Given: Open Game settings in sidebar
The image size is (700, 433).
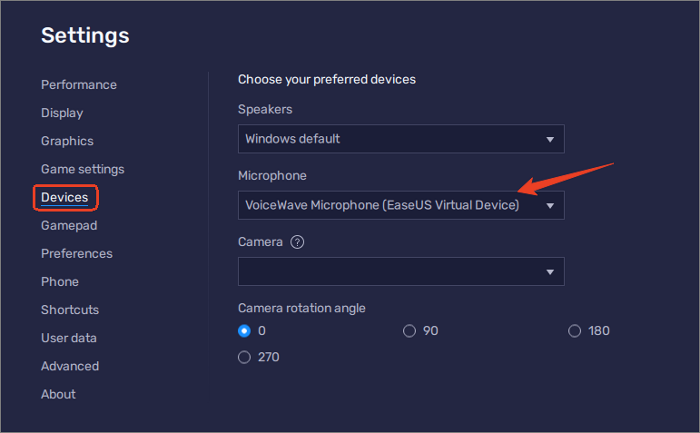Looking at the screenshot, I should pyautogui.click(x=83, y=169).
